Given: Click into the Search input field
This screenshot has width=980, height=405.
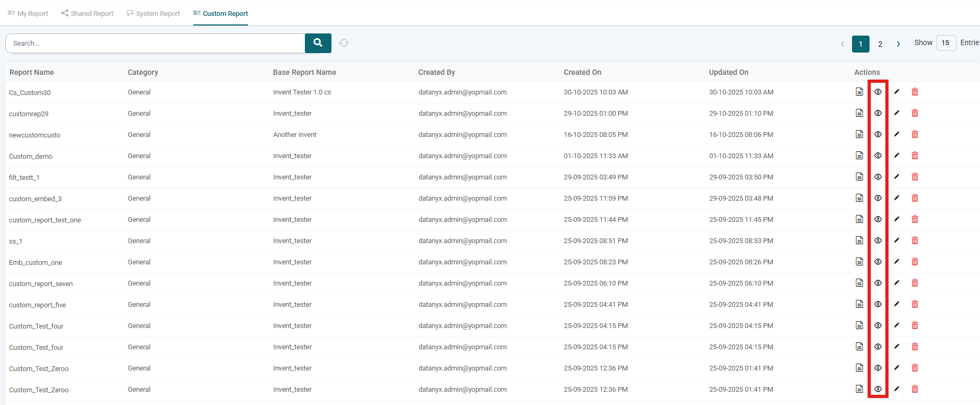Looking at the screenshot, I should (x=155, y=43).
